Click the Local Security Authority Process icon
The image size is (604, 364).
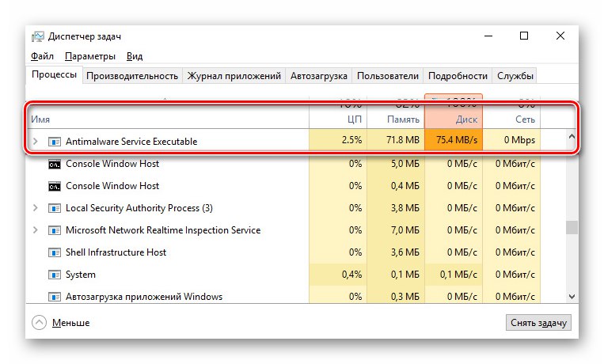coord(55,208)
